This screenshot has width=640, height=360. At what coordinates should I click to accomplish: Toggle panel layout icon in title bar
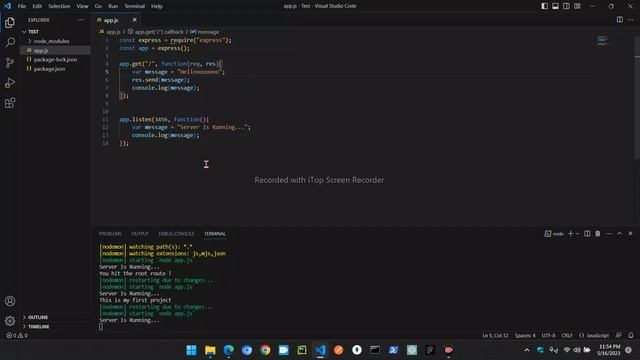click(556, 6)
